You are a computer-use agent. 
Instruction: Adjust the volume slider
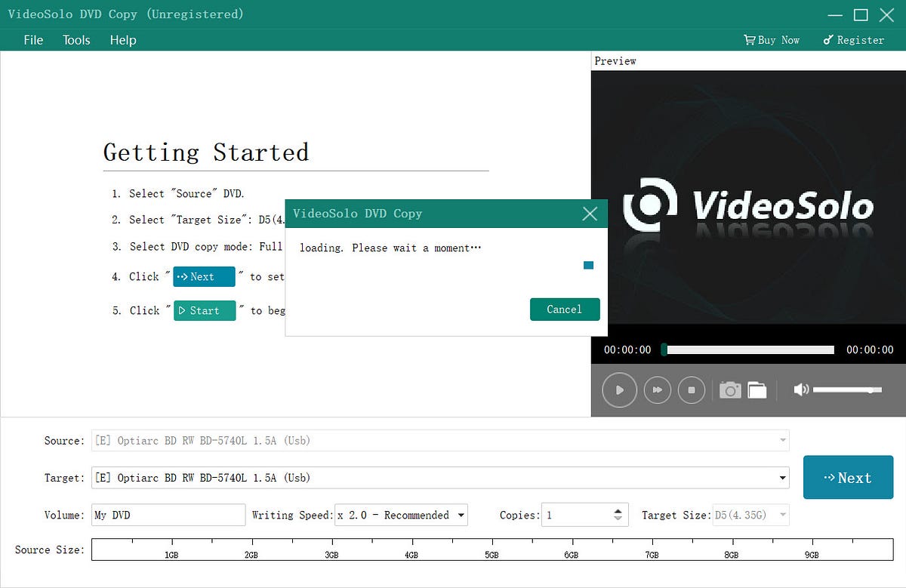pyautogui.click(x=847, y=389)
